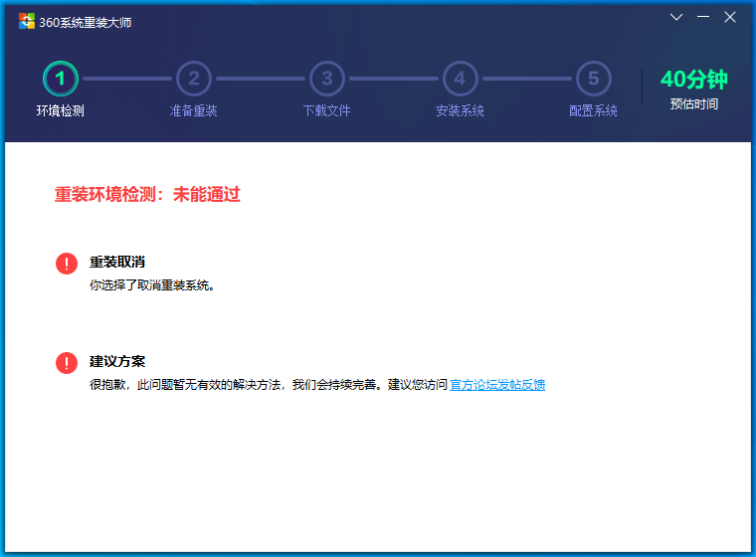Click the red alert icon beside 重装取消
The height and width of the screenshot is (557, 756).
[67, 264]
